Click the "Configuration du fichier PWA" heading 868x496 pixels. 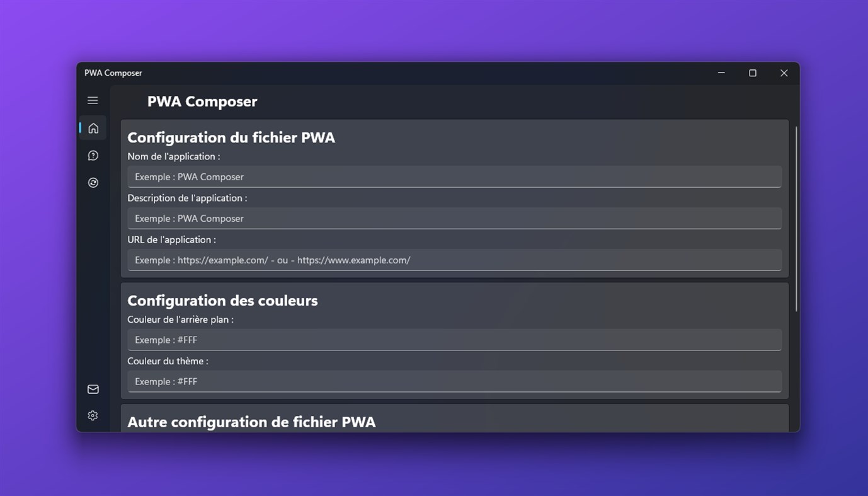click(x=231, y=137)
